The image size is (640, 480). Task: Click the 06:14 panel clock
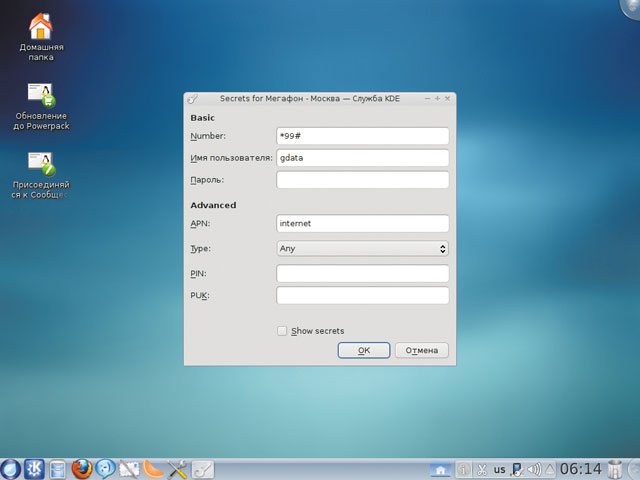coord(580,469)
